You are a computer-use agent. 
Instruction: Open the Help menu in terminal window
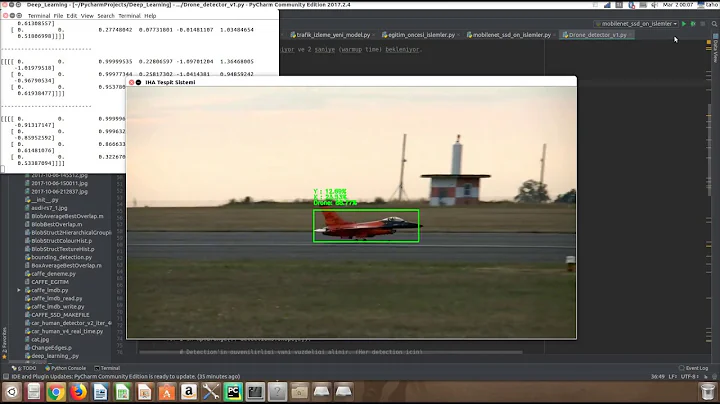[150, 16]
